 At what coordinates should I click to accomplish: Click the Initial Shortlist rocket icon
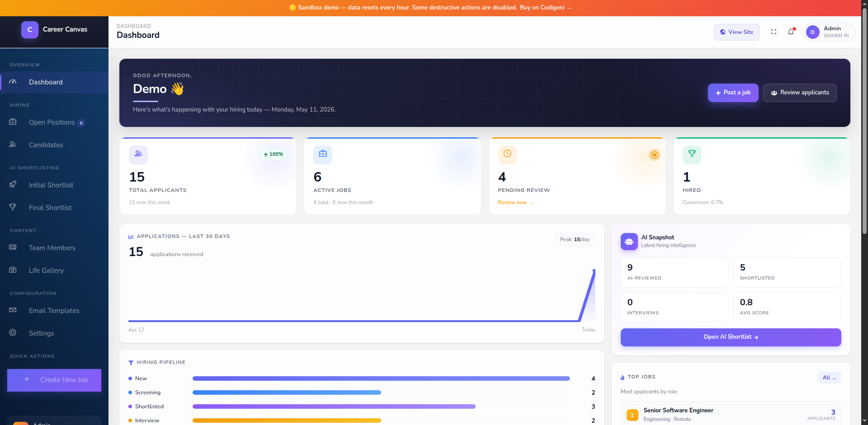click(x=13, y=185)
